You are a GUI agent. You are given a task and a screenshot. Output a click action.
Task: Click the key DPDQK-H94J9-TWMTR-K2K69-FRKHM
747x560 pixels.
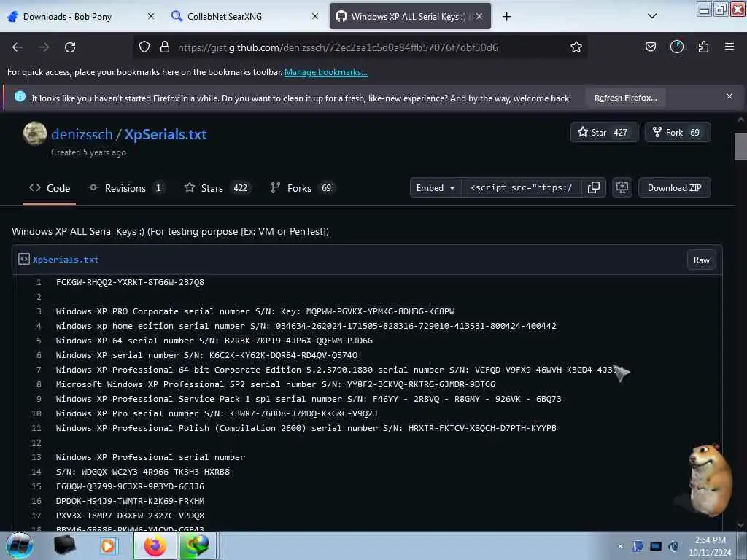pyautogui.click(x=130, y=501)
